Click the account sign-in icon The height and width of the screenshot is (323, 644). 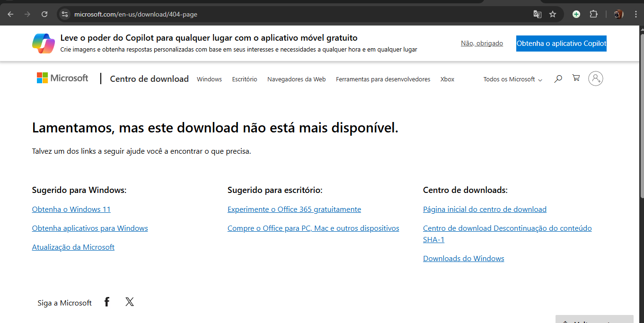pyautogui.click(x=596, y=79)
